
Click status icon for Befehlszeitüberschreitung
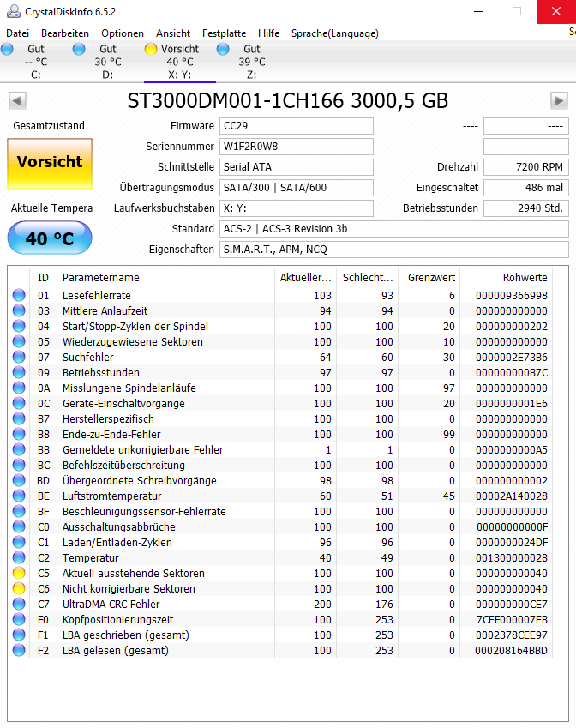pyautogui.click(x=19, y=466)
